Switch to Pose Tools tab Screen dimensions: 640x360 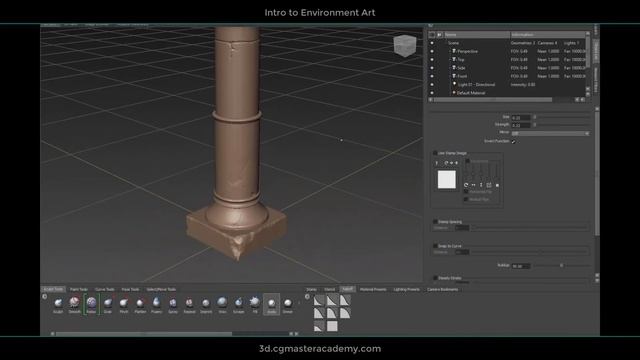[130, 289]
